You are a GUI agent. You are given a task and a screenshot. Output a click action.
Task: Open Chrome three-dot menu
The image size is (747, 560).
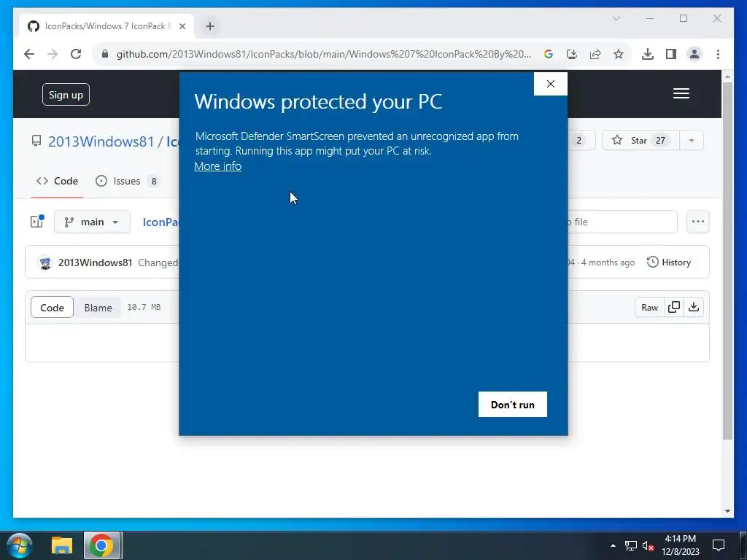coord(718,54)
